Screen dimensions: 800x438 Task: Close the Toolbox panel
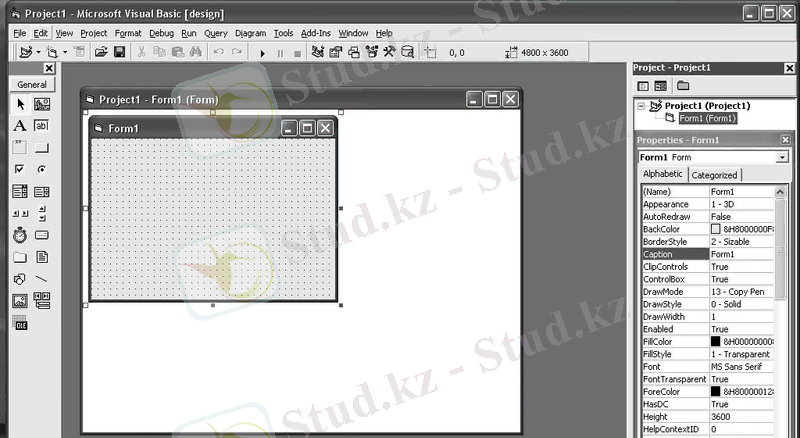click(48, 68)
